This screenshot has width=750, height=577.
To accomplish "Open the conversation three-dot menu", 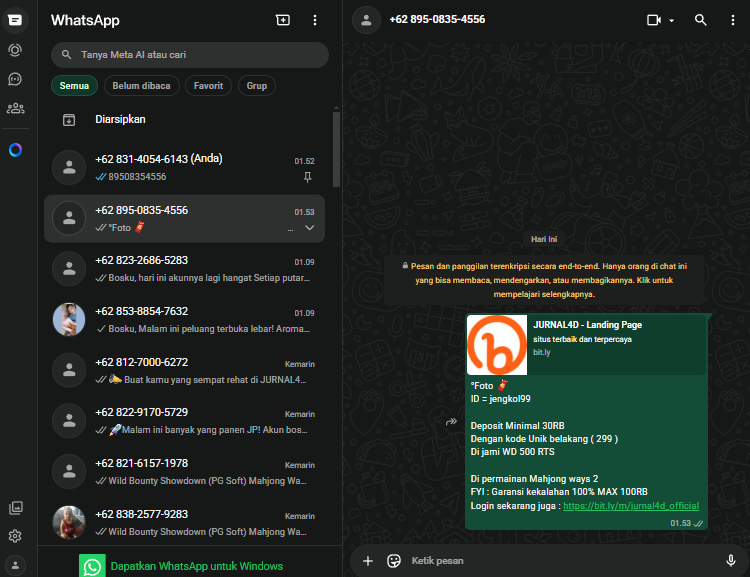I will (732, 20).
